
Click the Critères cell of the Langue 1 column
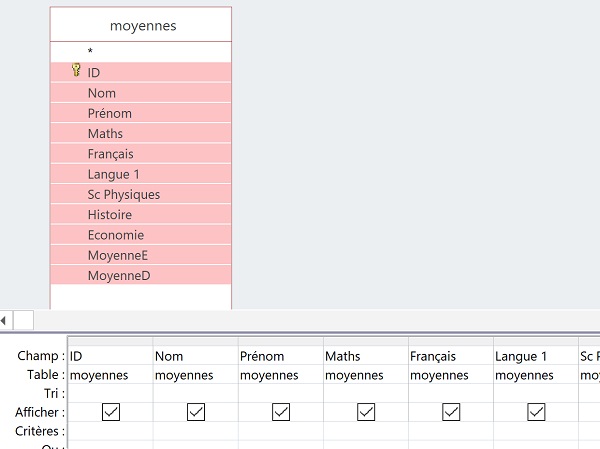536,431
